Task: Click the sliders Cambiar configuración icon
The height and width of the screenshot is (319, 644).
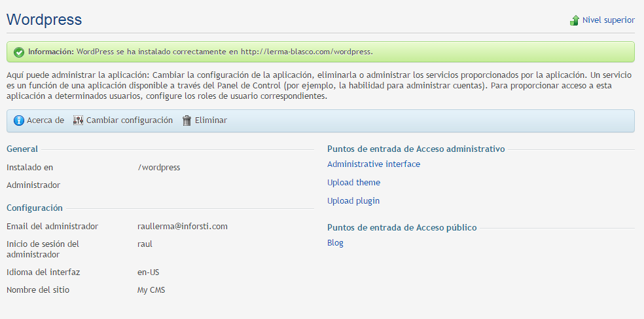Action: coord(78,121)
